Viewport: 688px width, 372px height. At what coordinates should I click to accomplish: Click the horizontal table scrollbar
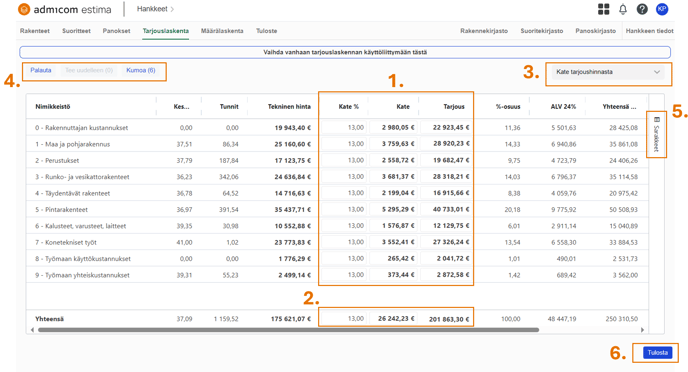pos(288,330)
